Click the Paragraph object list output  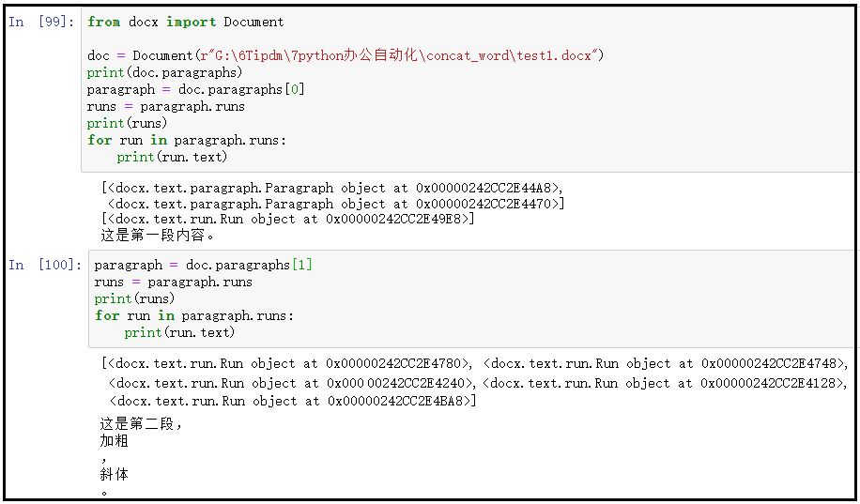click(333, 196)
